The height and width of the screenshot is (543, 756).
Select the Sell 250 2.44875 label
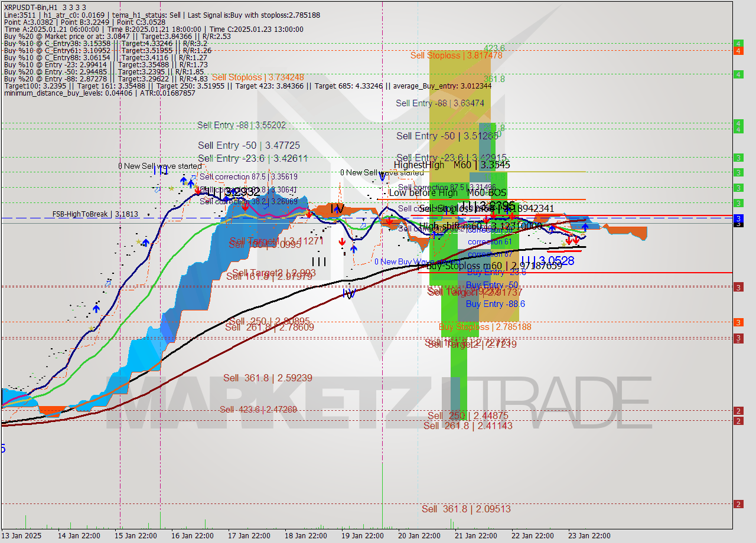[468, 416]
